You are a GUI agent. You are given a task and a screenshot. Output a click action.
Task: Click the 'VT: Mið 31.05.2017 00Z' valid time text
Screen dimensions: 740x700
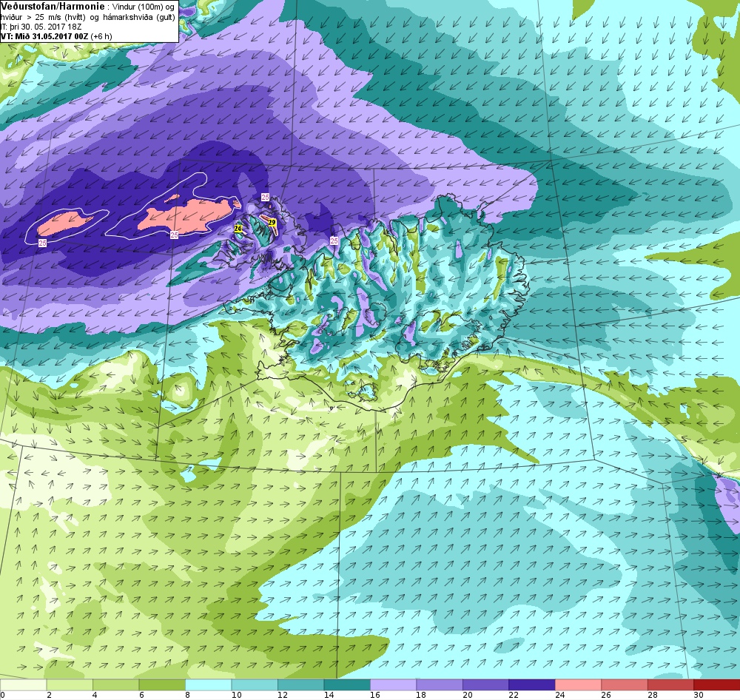pyautogui.click(x=45, y=36)
